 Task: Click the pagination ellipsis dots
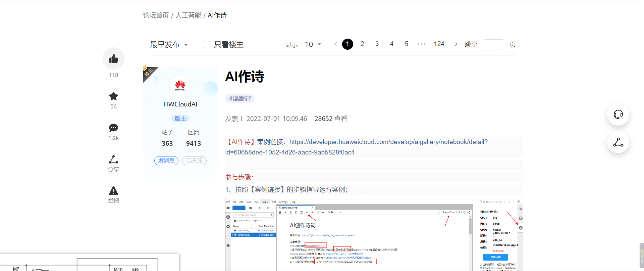(x=421, y=44)
